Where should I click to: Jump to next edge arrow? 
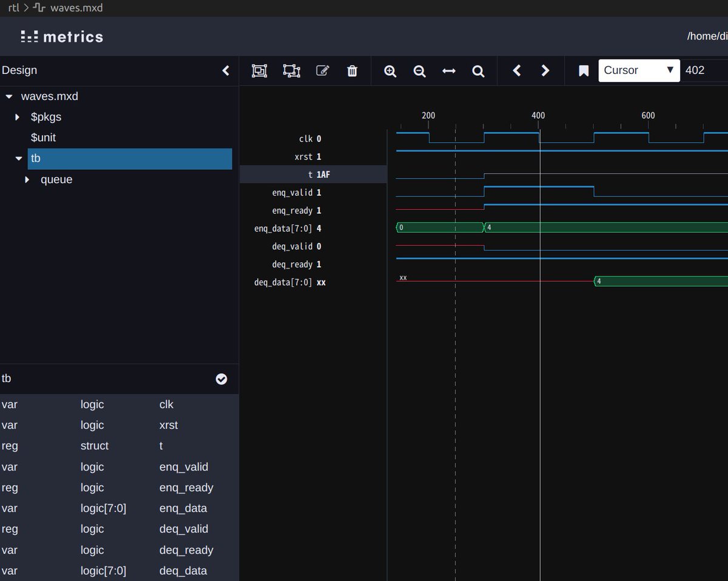click(545, 70)
